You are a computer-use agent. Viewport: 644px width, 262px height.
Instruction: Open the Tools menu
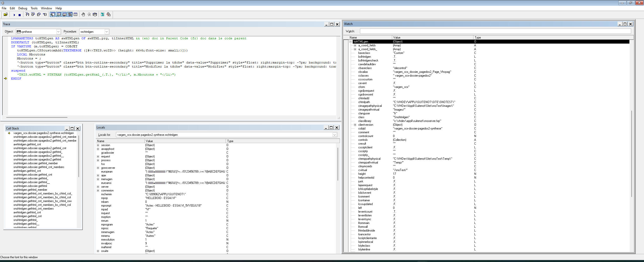click(x=34, y=8)
